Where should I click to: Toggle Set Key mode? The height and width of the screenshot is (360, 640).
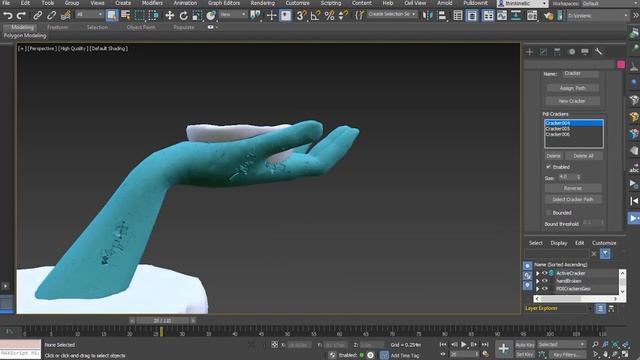[525, 354]
